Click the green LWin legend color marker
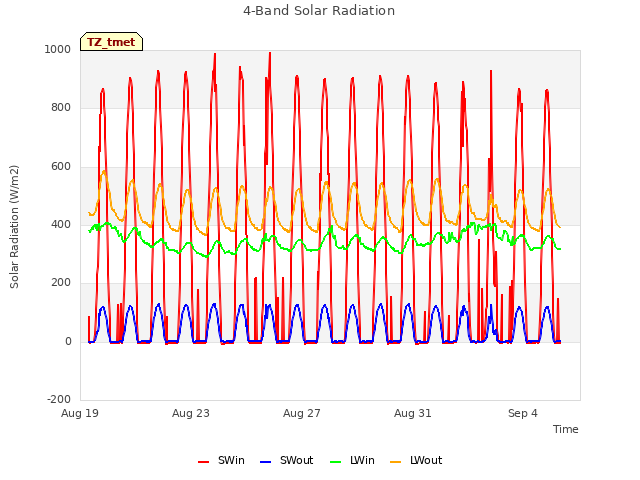The width and height of the screenshot is (640, 480). click(x=336, y=462)
